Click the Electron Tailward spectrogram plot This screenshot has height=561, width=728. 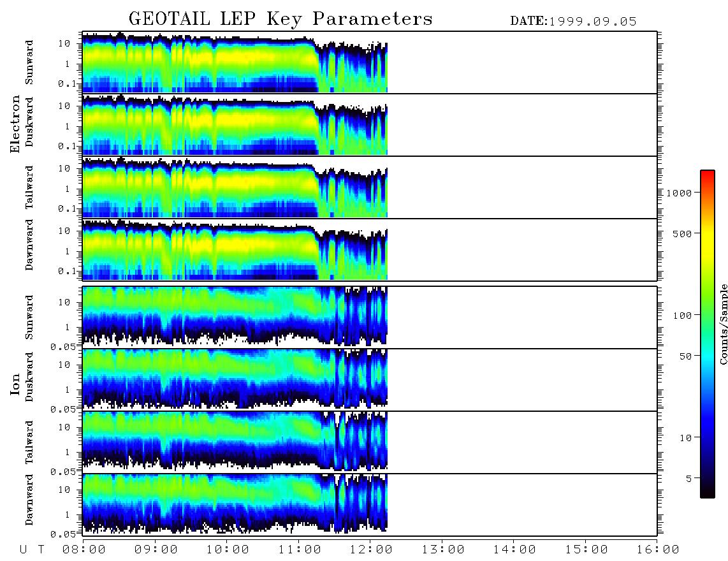(370, 187)
